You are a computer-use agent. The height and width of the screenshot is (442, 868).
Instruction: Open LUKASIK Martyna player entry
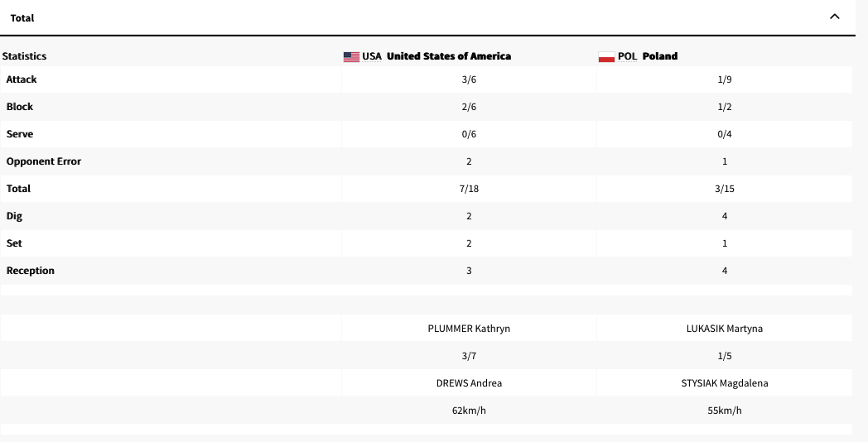tap(725, 329)
